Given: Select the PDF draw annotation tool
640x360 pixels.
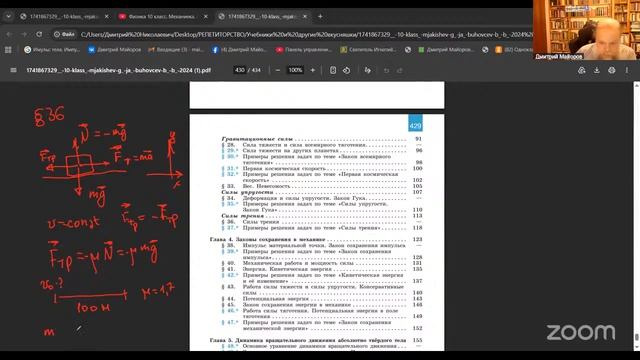Looking at the screenshot, I should point(368,70).
